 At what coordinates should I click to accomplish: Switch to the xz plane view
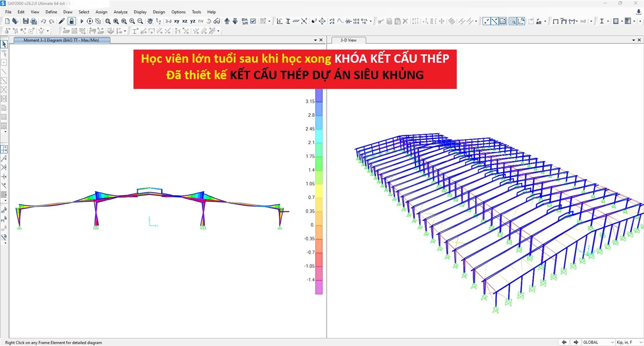[185, 21]
